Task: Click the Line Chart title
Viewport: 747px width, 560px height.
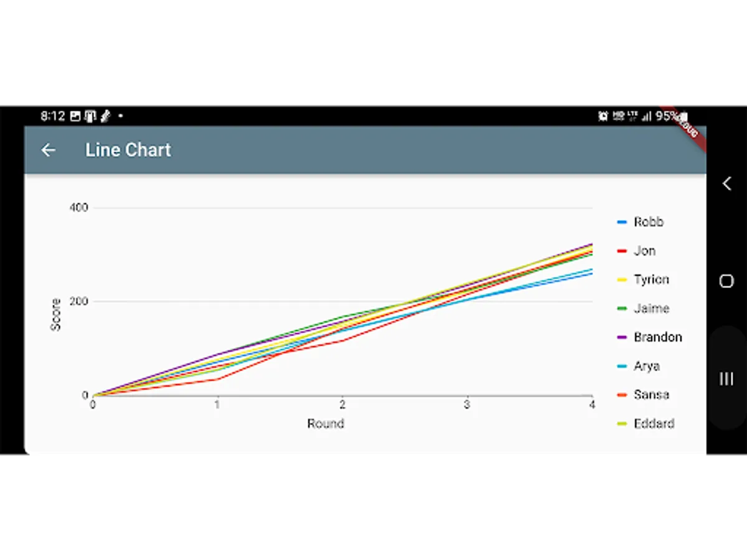Action: (128, 150)
